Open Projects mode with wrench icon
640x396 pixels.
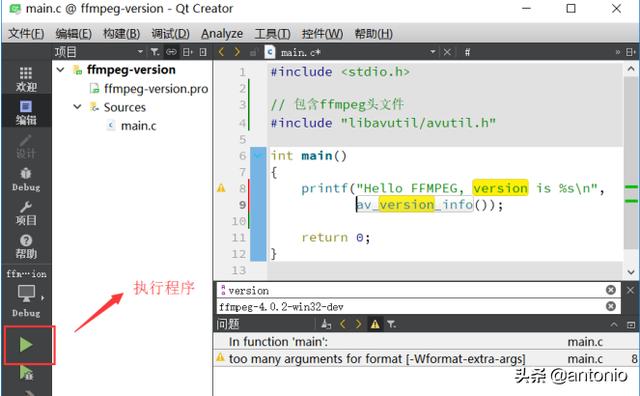coord(26,213)
